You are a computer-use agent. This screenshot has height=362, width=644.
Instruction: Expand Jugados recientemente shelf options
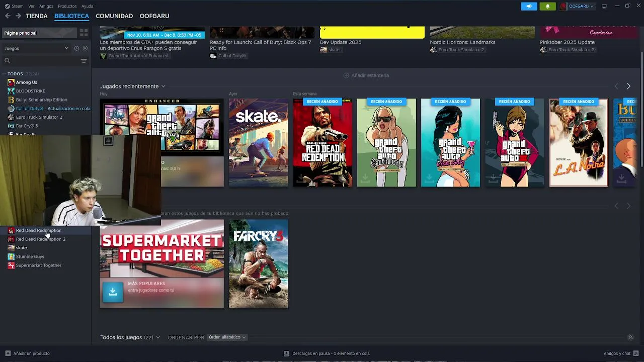[x=163, y=86]
